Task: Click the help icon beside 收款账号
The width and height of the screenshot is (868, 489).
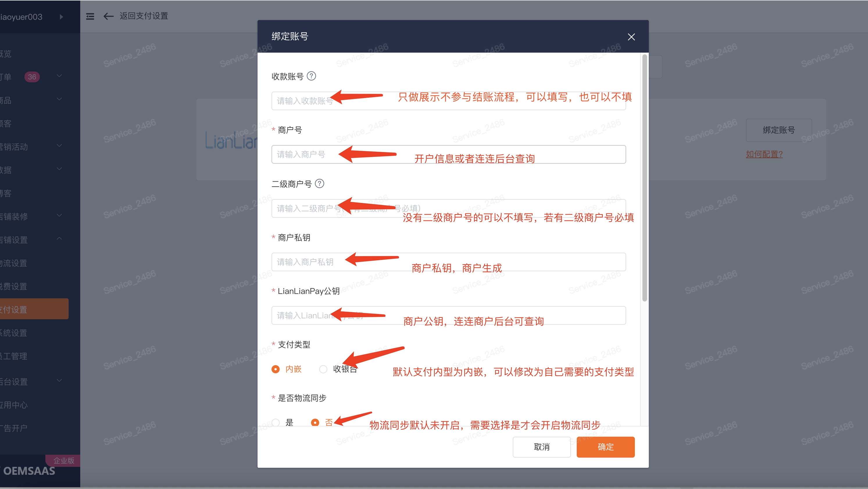Action: (311, 76)
